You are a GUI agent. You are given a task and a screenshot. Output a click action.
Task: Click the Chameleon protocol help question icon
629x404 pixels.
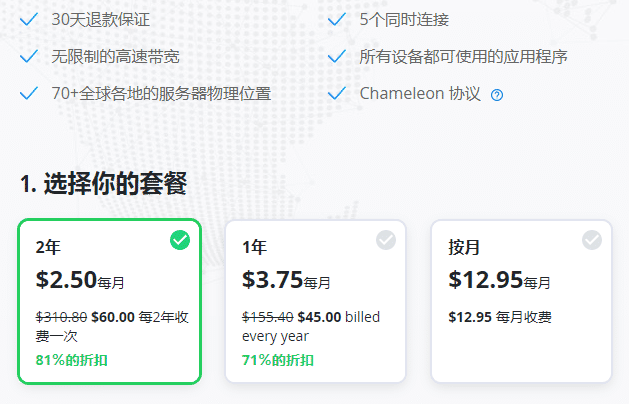pyautogui.click(x=497, y=95)
